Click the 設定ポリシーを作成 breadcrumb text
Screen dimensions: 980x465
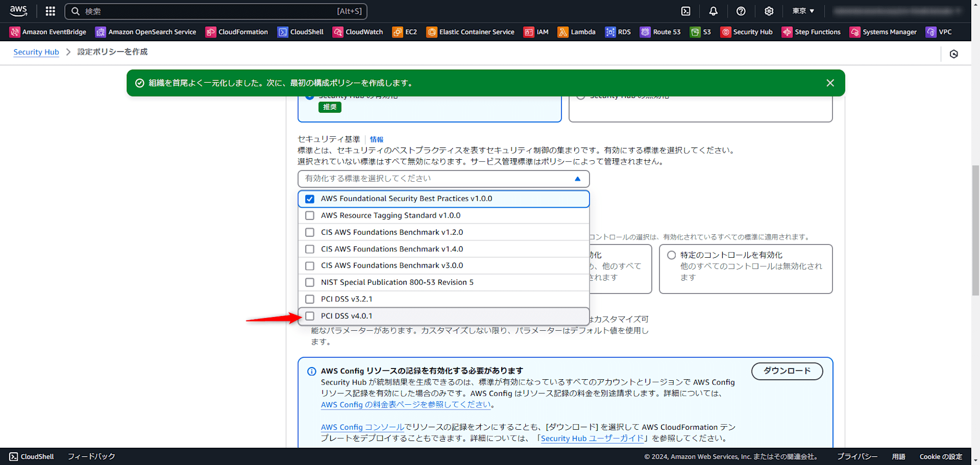(112, 52)
